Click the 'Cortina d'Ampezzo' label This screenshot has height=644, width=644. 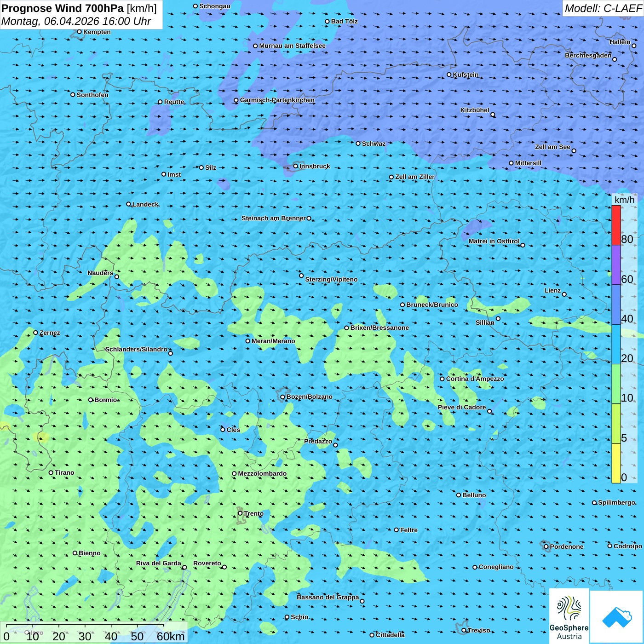click(x=475, y=379)
